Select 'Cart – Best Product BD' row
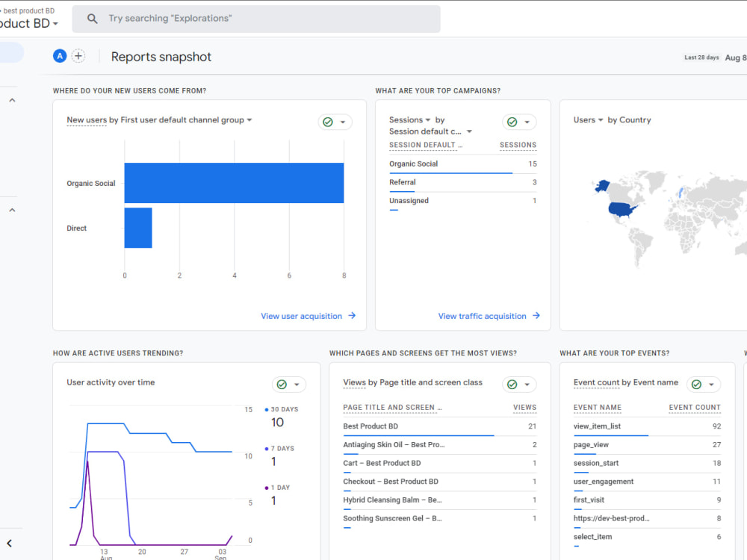Screen dimensions: 747x560 coord(440,464)
